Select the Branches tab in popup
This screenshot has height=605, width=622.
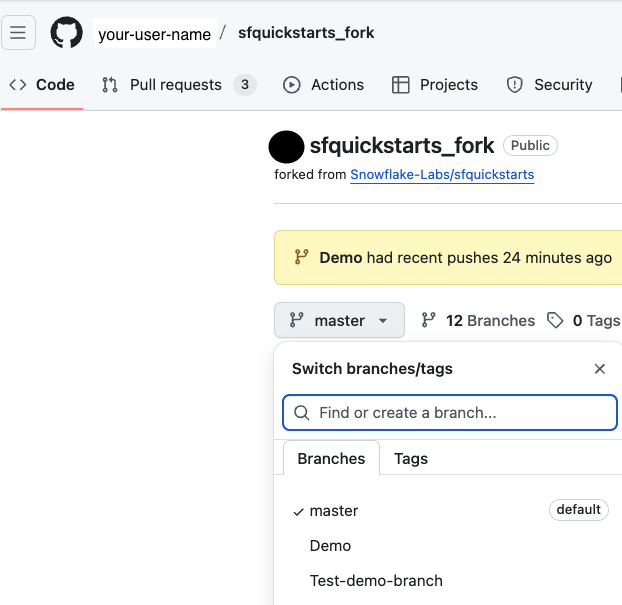(x=331, y=458)
